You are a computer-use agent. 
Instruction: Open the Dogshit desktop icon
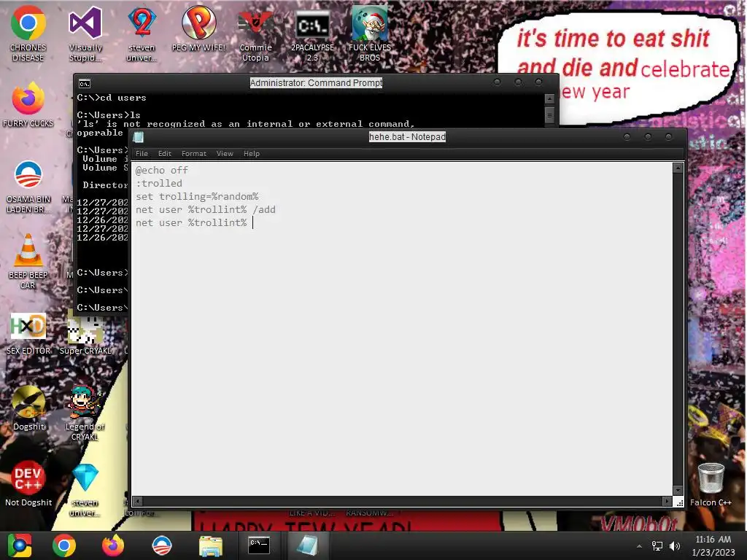click(x=28, y=408)
